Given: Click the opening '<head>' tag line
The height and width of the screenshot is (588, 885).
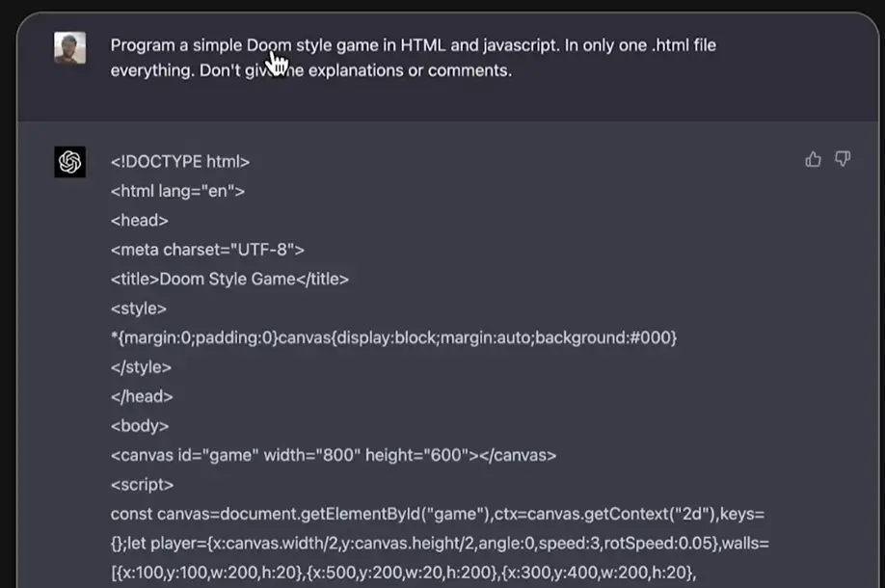Looking at the screenshot, I should click(140, 221).
